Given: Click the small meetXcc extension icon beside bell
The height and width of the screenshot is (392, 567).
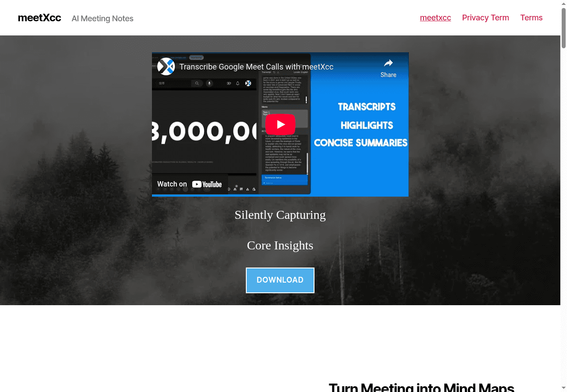Looking at the screenshot, I should 248,83.
